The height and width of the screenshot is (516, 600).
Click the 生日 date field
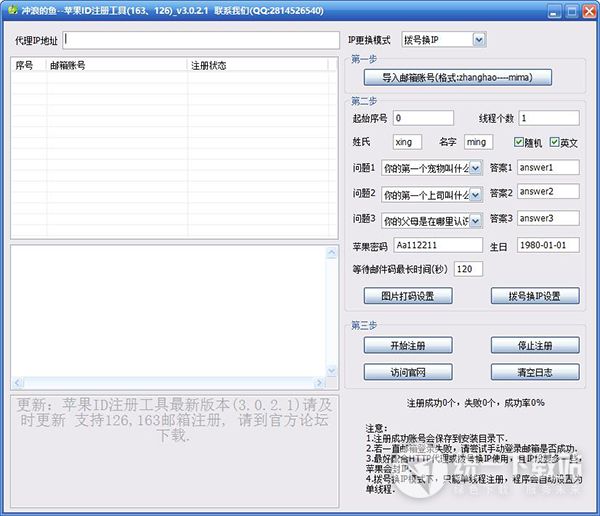(x=548, y=245)
